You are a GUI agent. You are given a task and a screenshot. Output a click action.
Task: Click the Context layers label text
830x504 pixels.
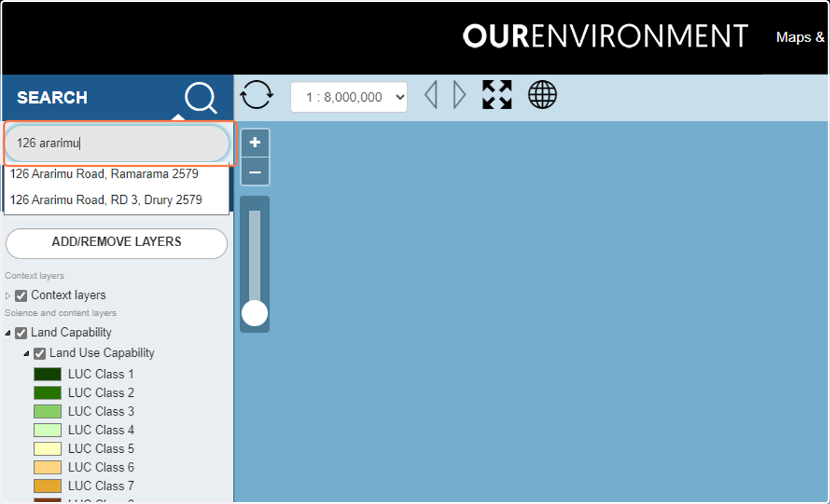[x=68, y=295]
